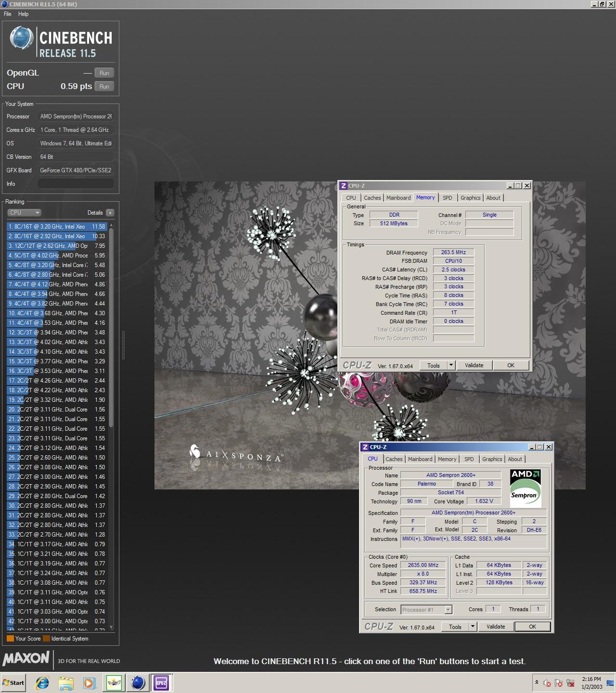Select ranking row 42 1C/1T @ 3.00 GHz
The width and height of the screenshot is (616, 693).
coord(57,621)
